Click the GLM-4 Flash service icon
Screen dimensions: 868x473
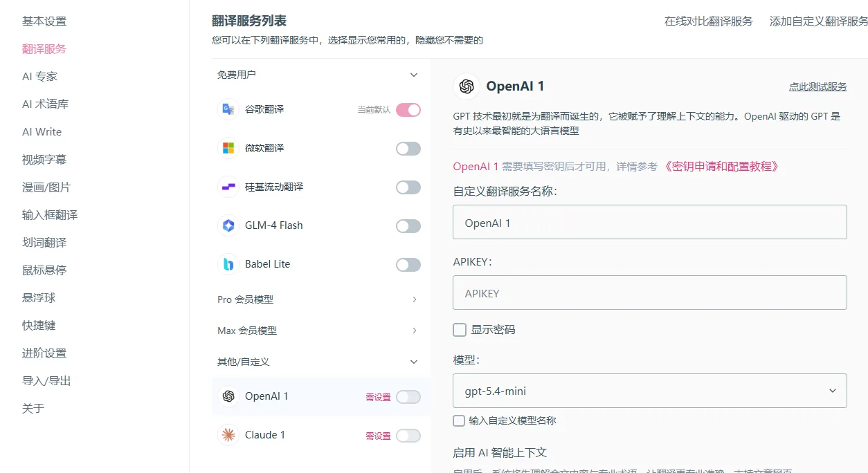click(x=228, y=225)
